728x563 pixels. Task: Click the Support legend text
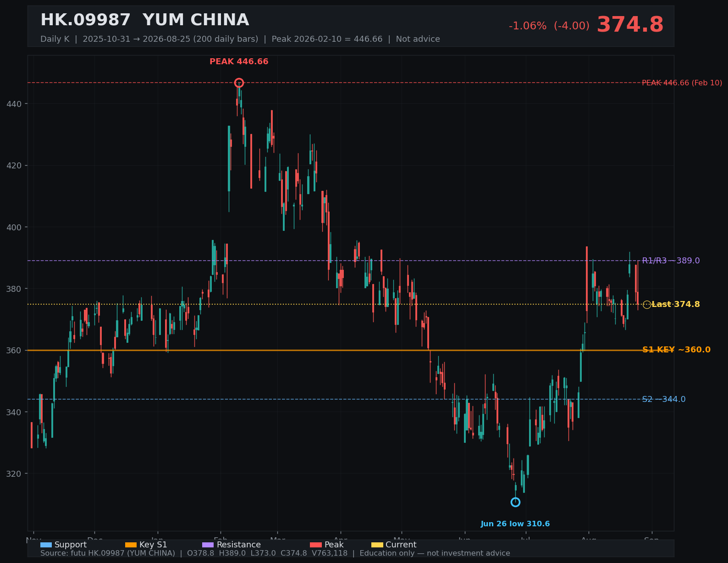[x=71, y=545]
